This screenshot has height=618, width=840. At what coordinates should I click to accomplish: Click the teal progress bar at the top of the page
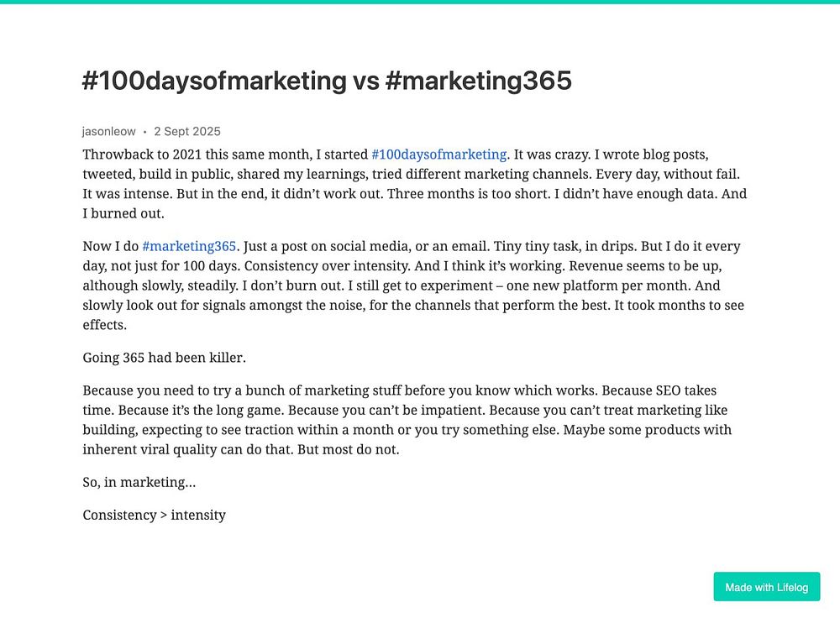coord(420,2)
